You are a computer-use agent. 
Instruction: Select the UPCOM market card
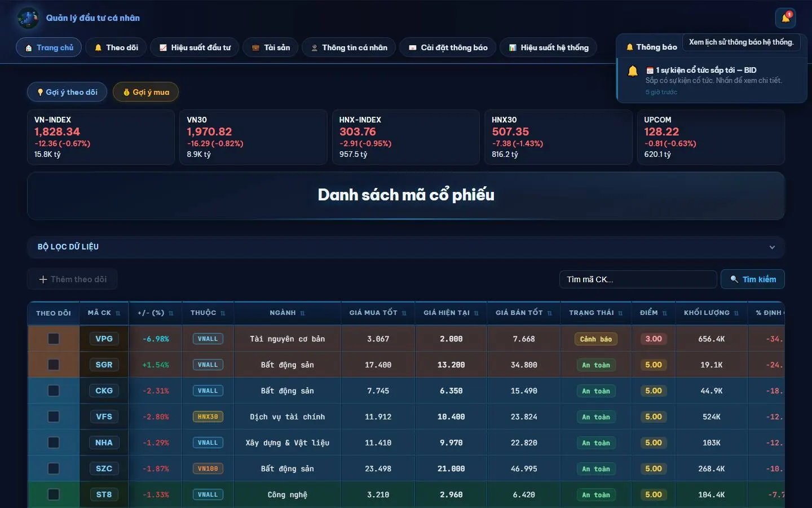click(x=710, y=137)
